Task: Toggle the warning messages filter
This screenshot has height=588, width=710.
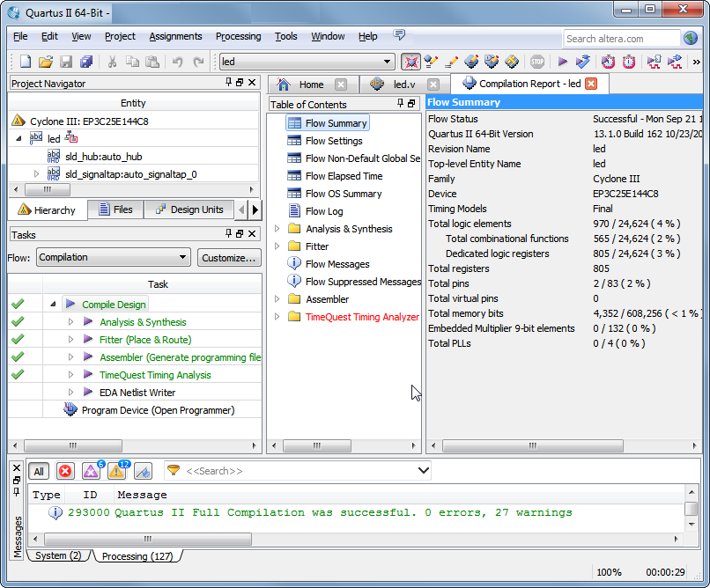Action: tap(117, 472)
